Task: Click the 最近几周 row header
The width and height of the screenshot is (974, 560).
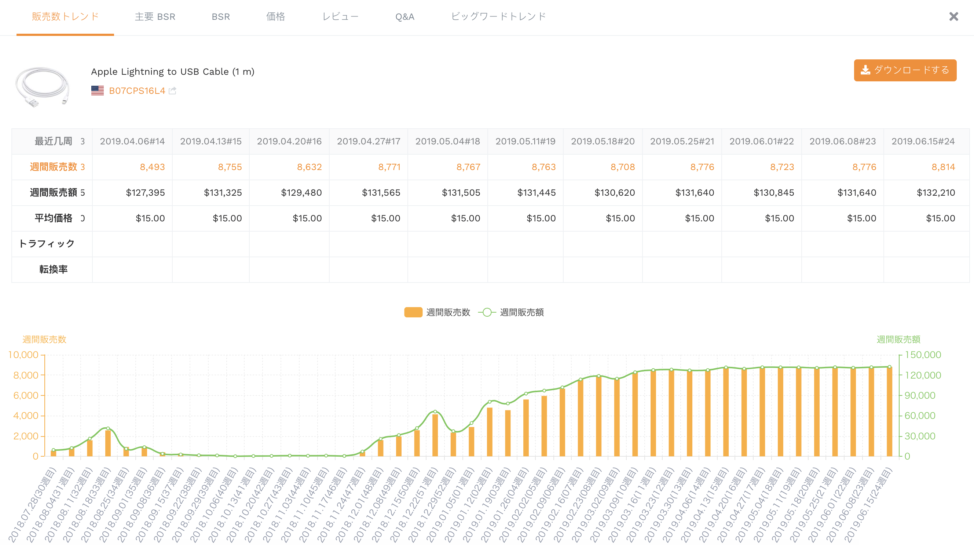Action: pos(54,141)
